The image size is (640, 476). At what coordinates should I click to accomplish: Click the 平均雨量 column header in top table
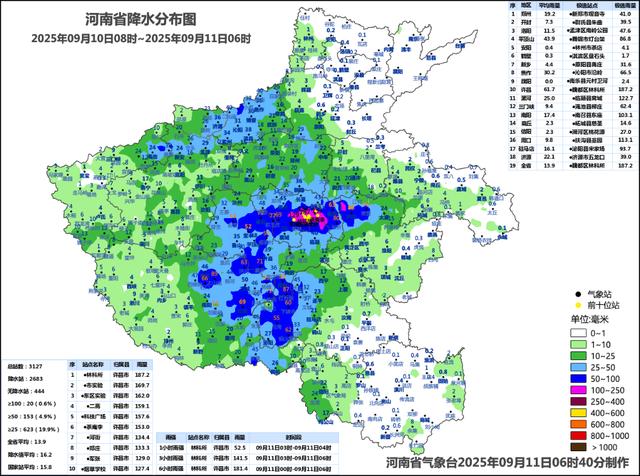coord(549,5)
